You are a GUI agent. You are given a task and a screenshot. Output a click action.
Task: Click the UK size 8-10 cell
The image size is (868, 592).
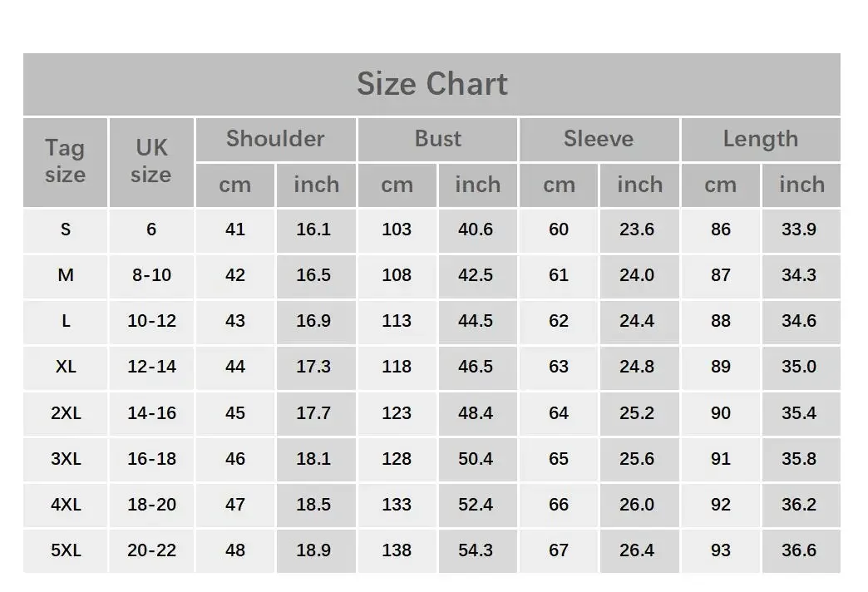tap(151, 276)
